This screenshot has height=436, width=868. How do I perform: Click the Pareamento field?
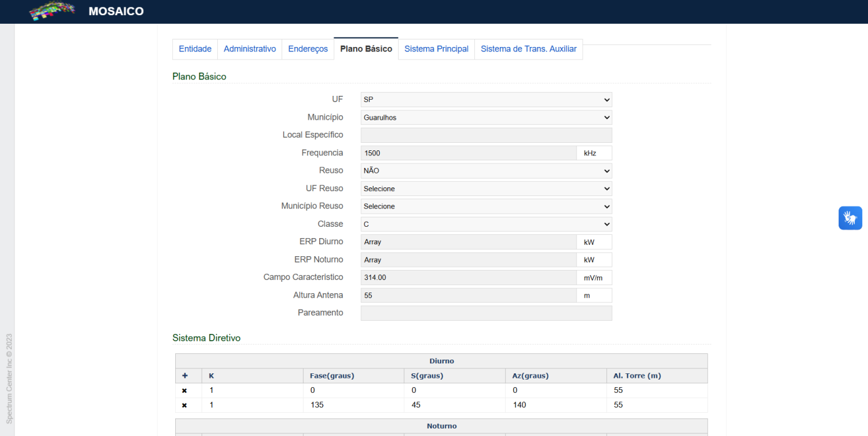486,313
